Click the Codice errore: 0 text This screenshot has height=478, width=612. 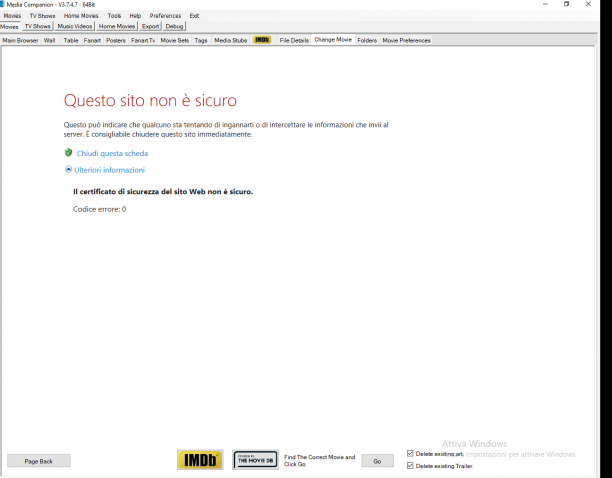[100, 209]
